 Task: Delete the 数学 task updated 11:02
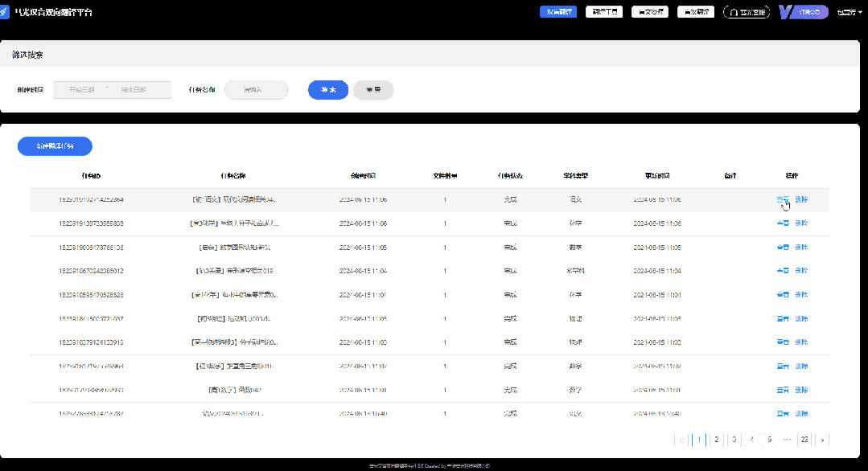[x=801, y=366]
